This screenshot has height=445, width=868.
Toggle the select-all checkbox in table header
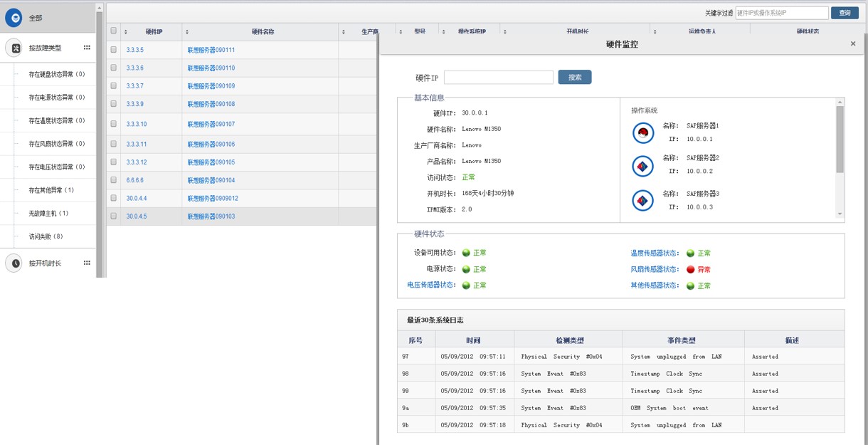point(112,31)
